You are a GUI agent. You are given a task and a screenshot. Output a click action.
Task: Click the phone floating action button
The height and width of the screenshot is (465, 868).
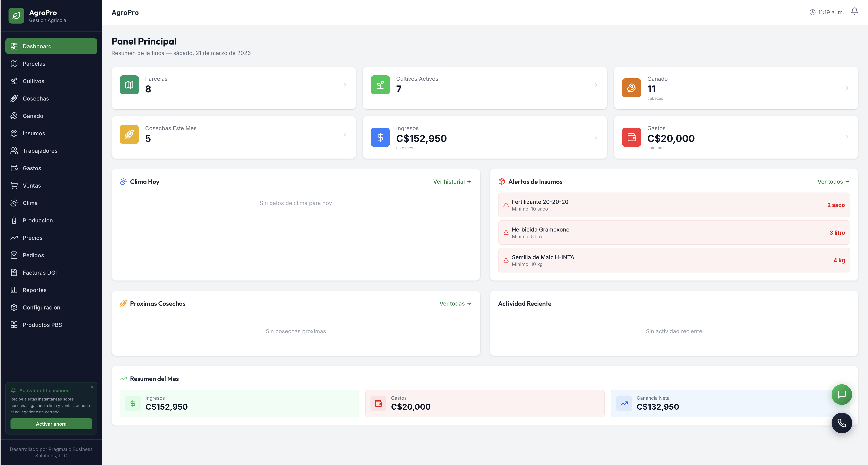click(842, 423)
